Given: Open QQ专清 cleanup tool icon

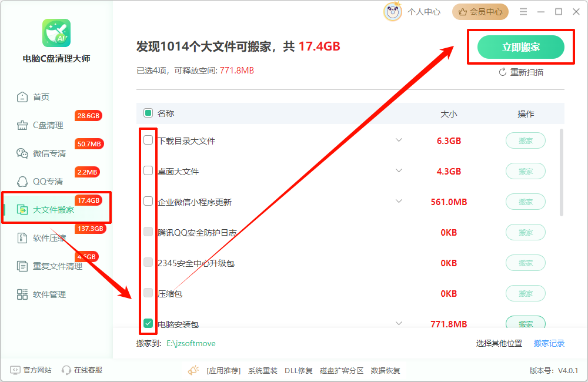Looking at the screenshot, I should point(21,181).
